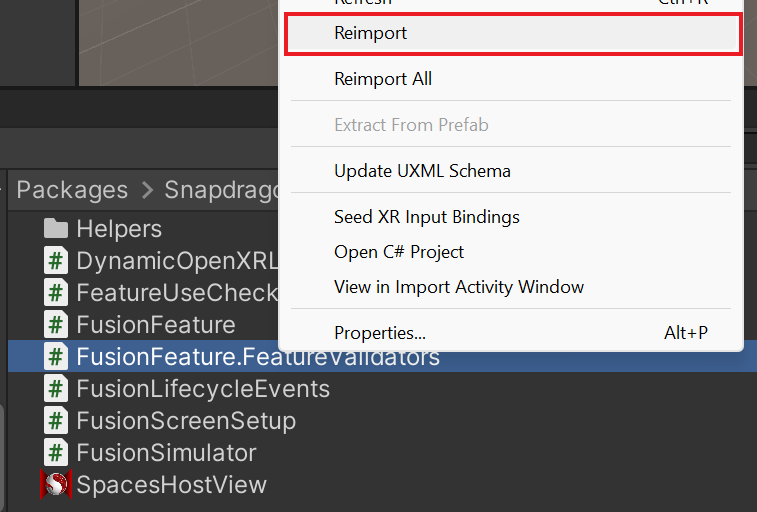
Task: Click the breadcrumb chevron after Packages
Action: (x=147, y=190)
